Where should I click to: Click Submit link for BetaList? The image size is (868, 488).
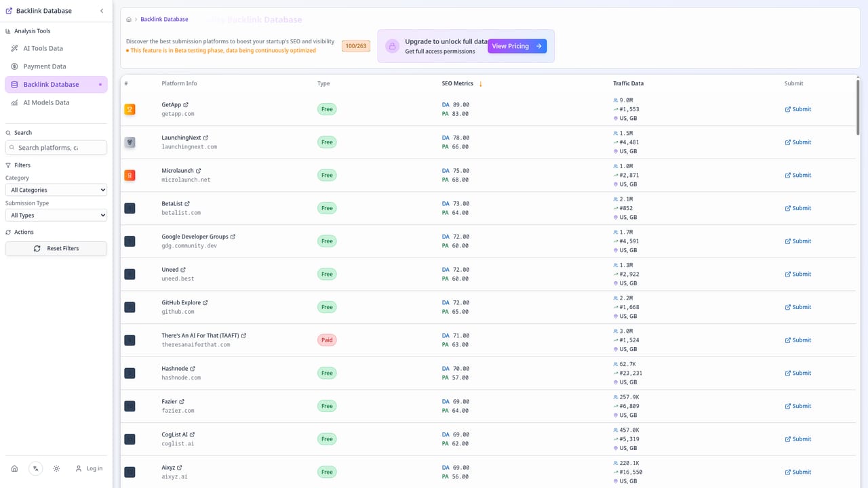798,208
